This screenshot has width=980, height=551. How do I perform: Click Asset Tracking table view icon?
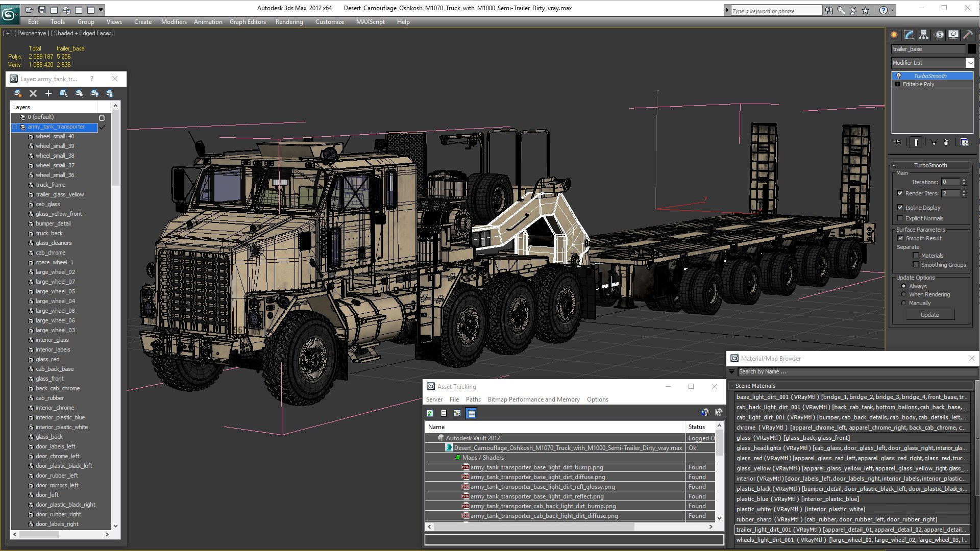[472, 413]
